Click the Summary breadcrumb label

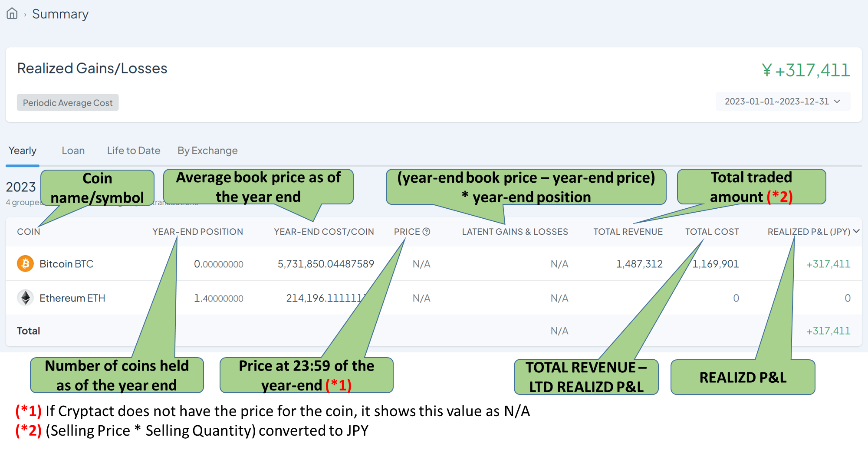click(60, 14)
